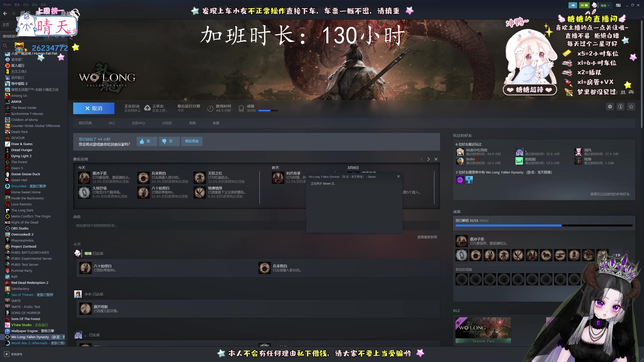Viewport: 644px width, 362px height.
Task: Click the 稍后再说 button
Action: coord(192,141)
